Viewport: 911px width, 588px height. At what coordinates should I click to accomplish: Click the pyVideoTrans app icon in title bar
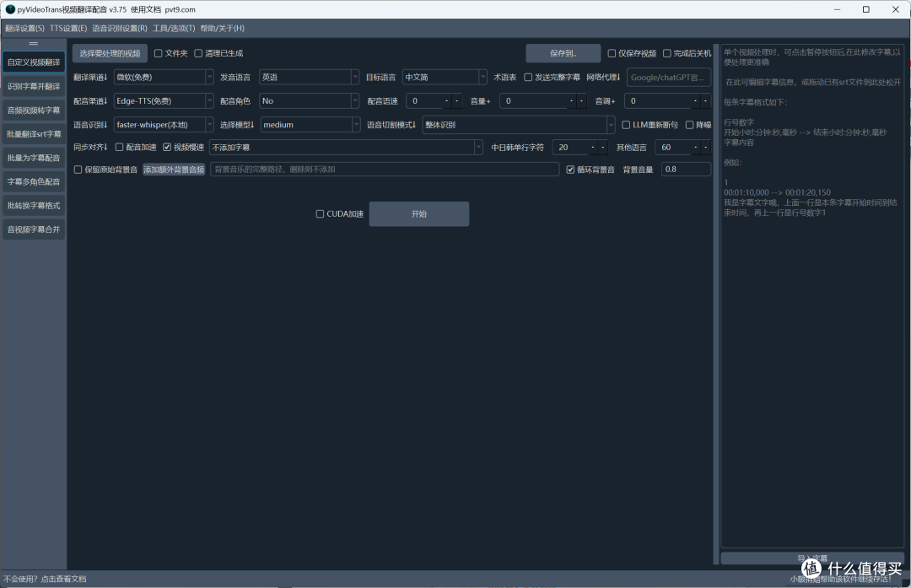click(x=10, y=9)
